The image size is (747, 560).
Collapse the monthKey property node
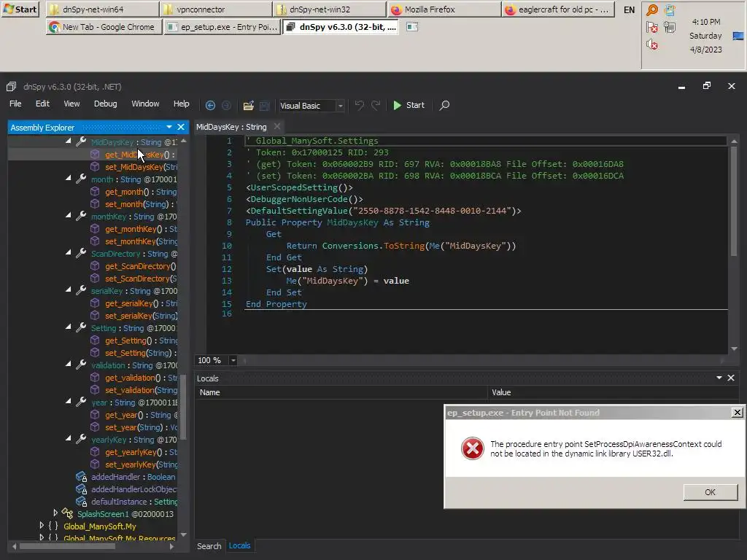(68, 215)
